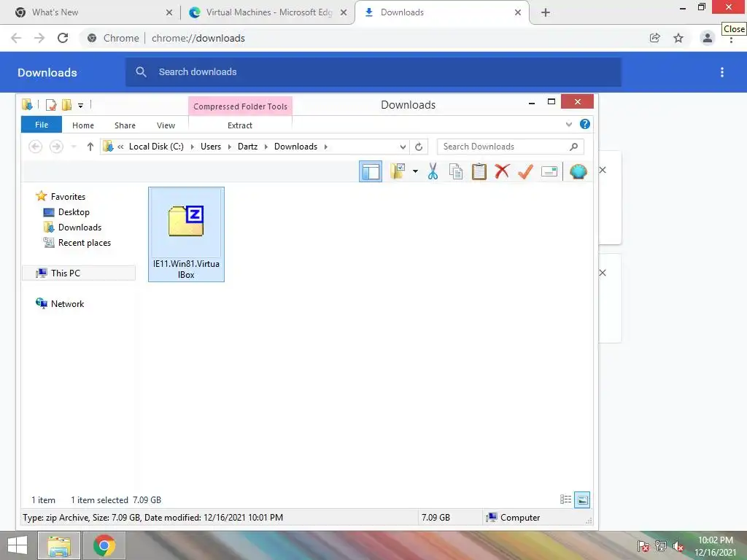
Task: Click Dartz in the address breadcrumb
Action: [x=248, y=147]
